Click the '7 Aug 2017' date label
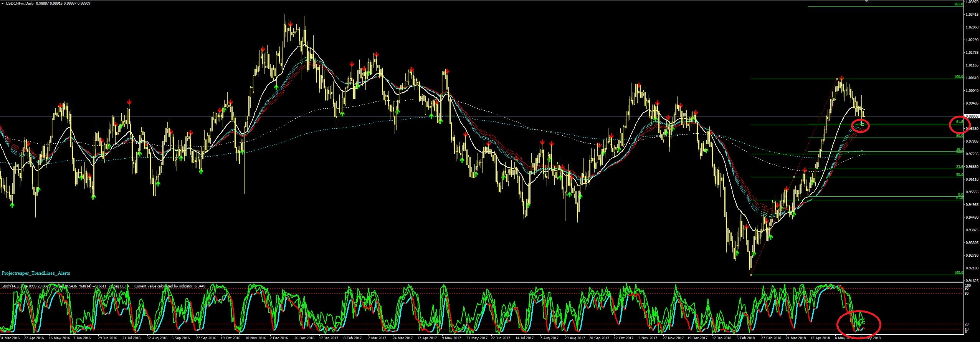The image size is (980, 342). coord(549,339)
